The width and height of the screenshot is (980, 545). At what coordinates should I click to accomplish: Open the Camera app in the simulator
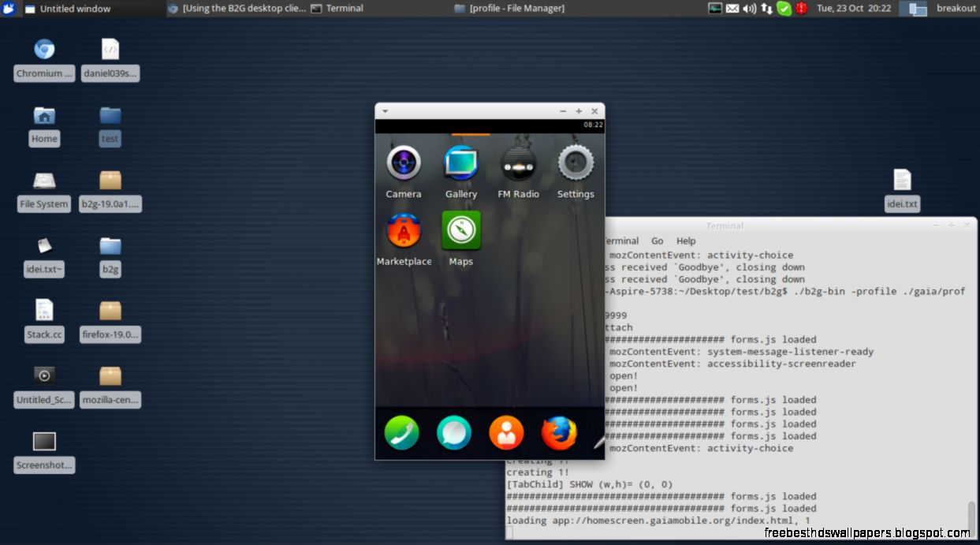pos(403,162)
